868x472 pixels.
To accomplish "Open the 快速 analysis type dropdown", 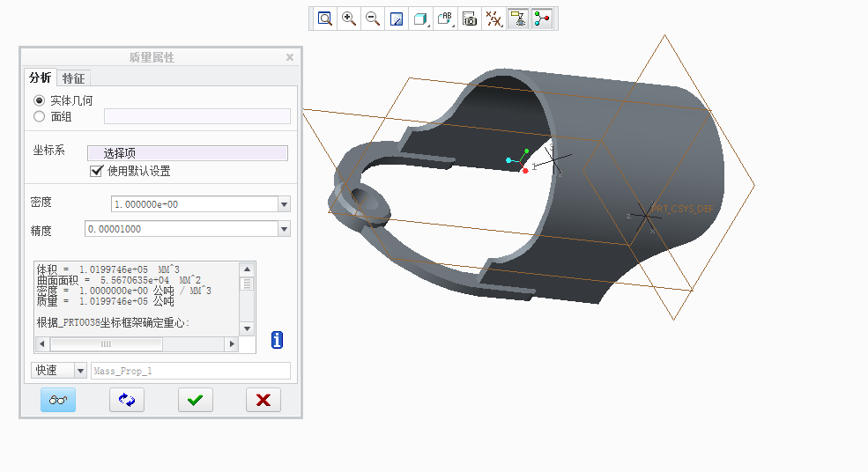I will point(81,371).
